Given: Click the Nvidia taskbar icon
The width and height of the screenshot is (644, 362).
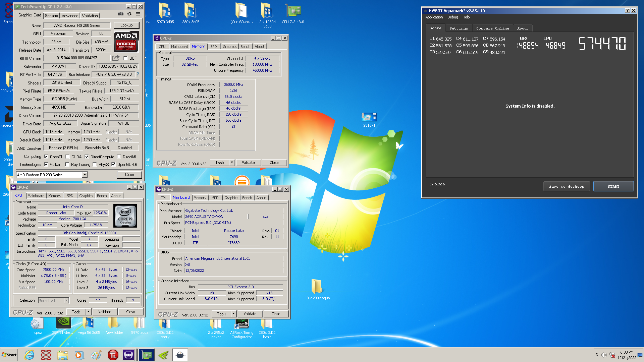Looking at the screenshot, I should [163, 355].
